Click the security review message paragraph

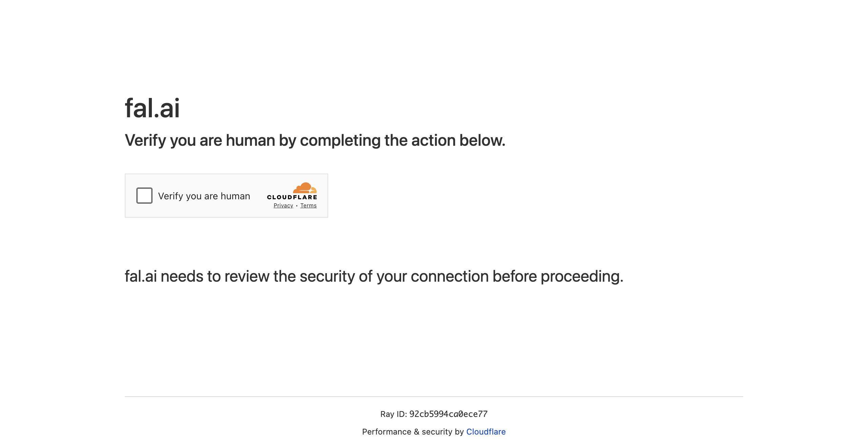[x=374, y=276]
